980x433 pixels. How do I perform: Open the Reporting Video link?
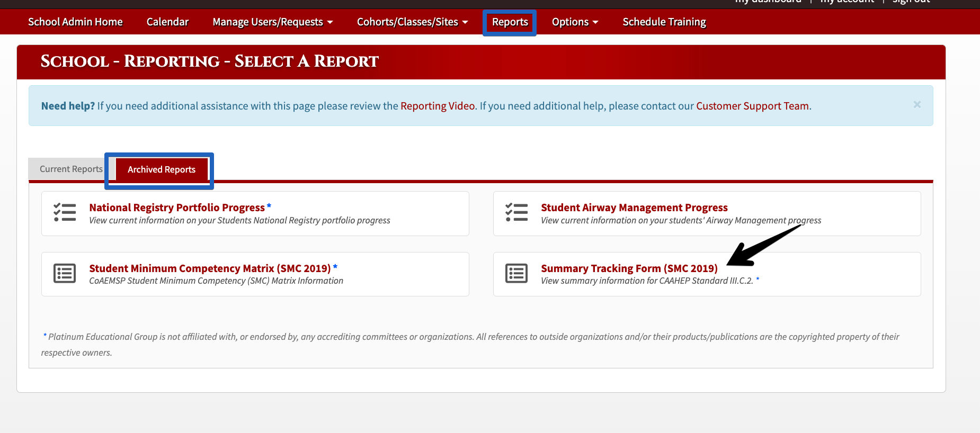[438, 106]
